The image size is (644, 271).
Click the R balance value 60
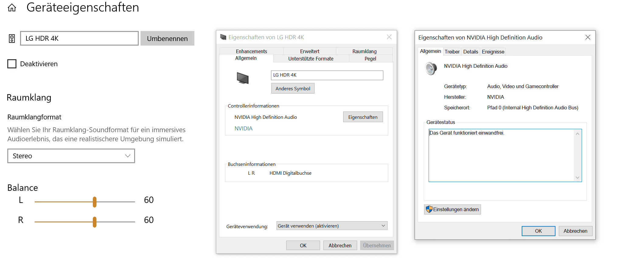tap(149, 220)
